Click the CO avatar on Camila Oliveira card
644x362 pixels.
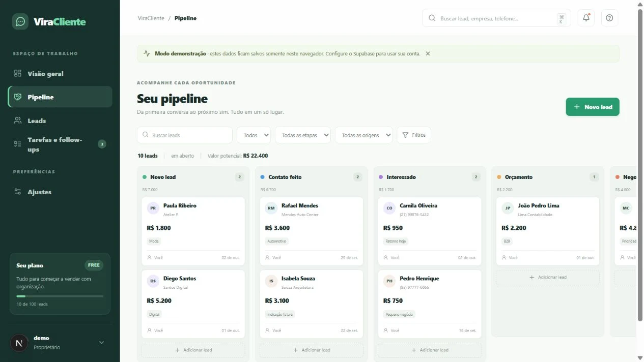(x=389, y=208)
